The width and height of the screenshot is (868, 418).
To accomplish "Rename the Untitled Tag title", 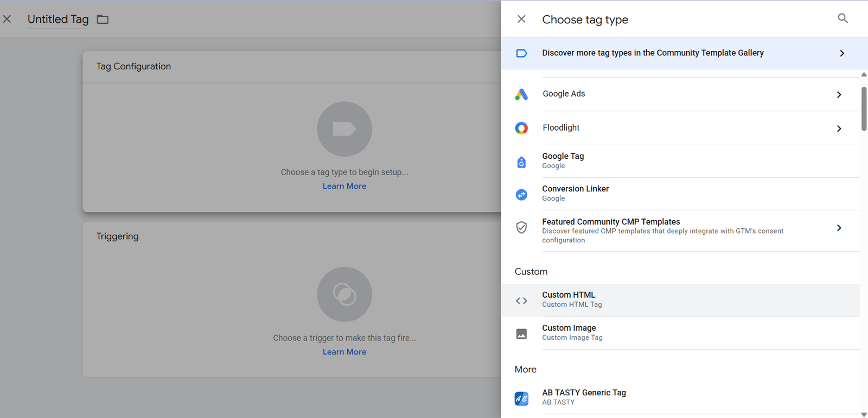I will coord(58,19).
